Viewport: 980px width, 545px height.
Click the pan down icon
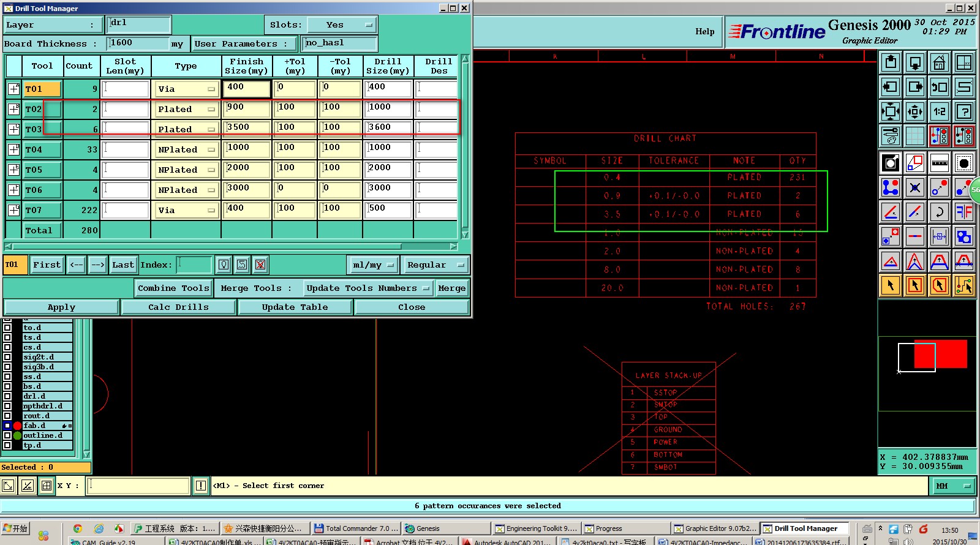click(x=915, y=62)
